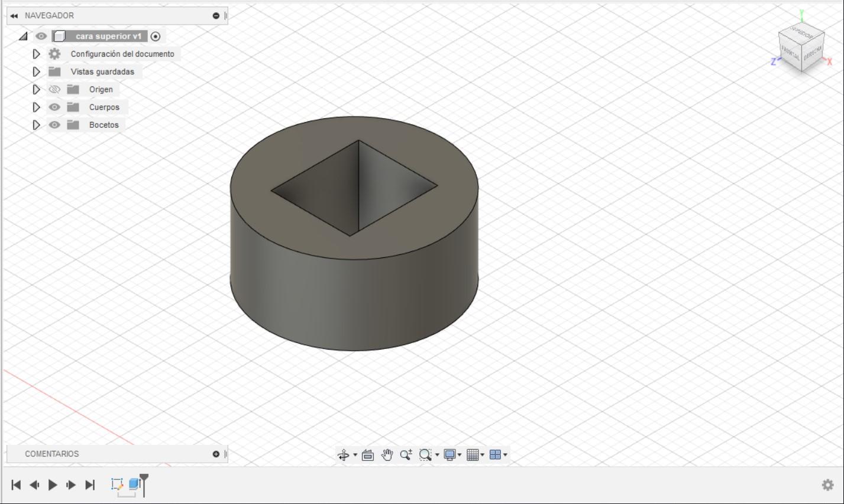Open the Display Settings dropdown arrow
This screenshot has height=504, width=844.
coord(460,455)
